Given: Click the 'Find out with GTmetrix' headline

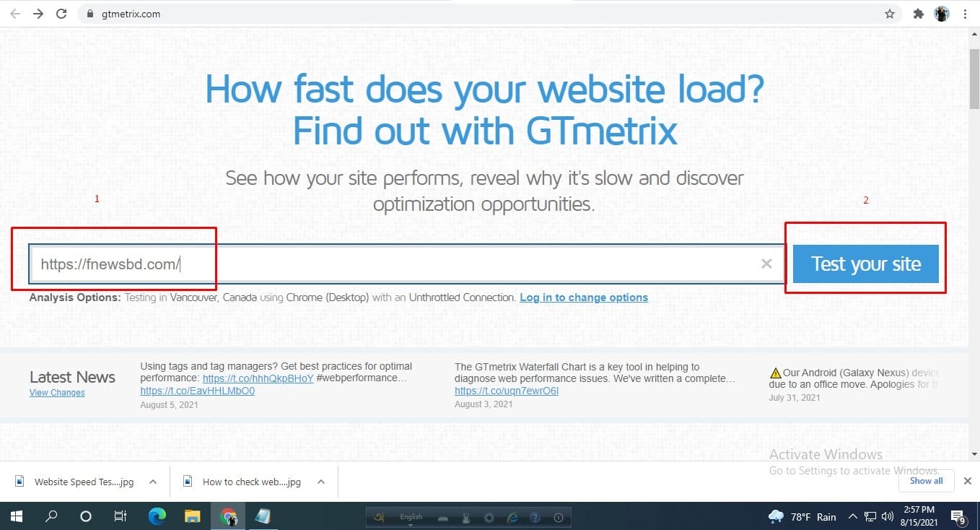Looking at the screenshot, I should click(485, 131).
